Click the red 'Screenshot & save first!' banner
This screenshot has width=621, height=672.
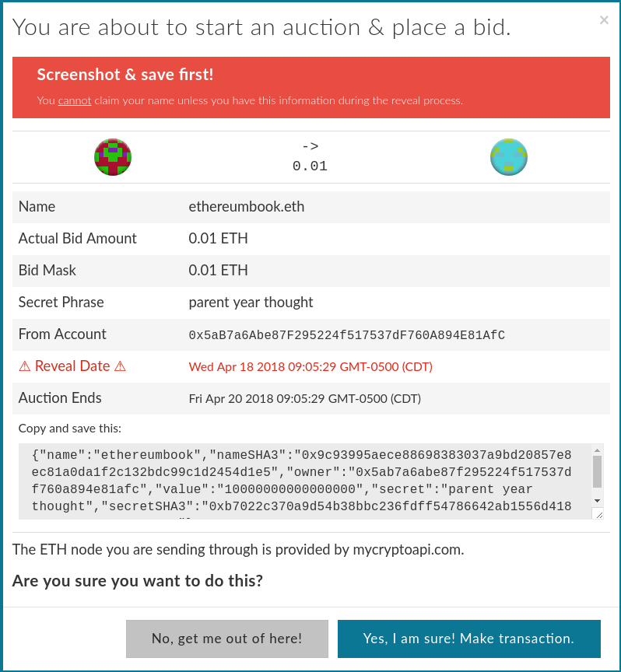point(310,87)
